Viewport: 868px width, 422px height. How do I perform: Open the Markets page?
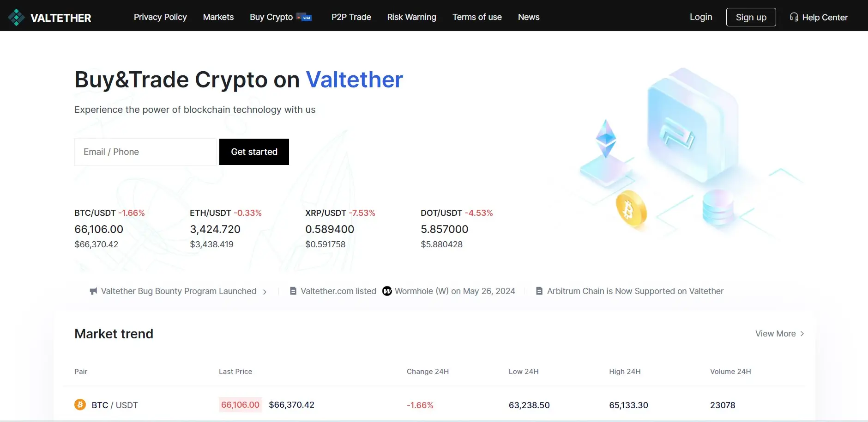click(x=218, y=17)
